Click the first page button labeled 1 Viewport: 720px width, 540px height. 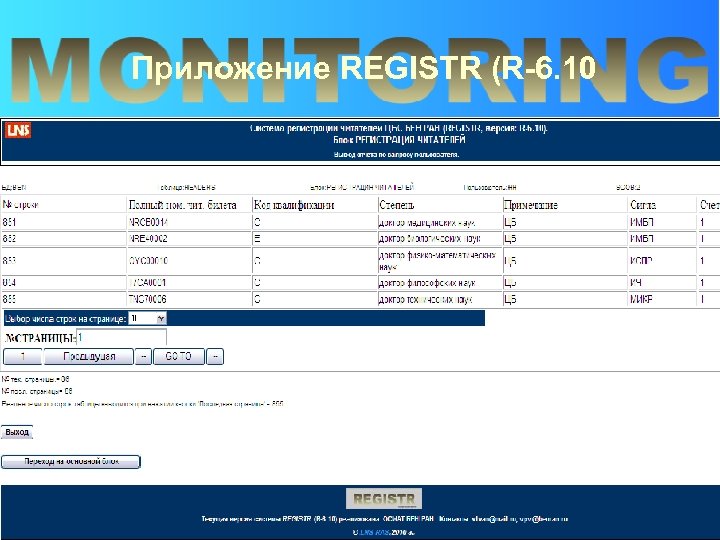point(22,356)
